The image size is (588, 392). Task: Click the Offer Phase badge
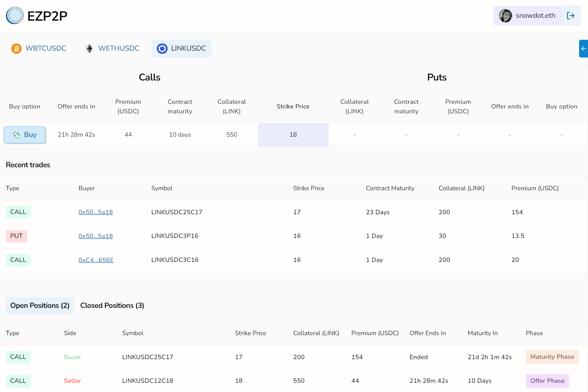(x=548, y=381)
